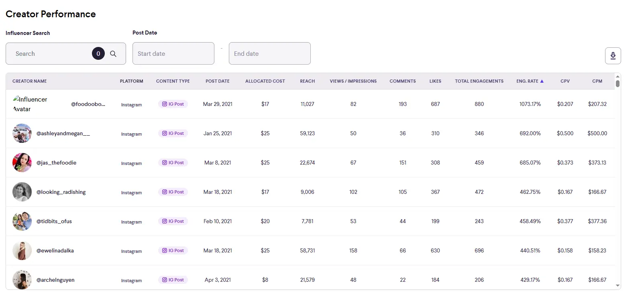Open @ewelinadalka avatar thumbnail
644x297 pixels.
(x=22, y=250)
